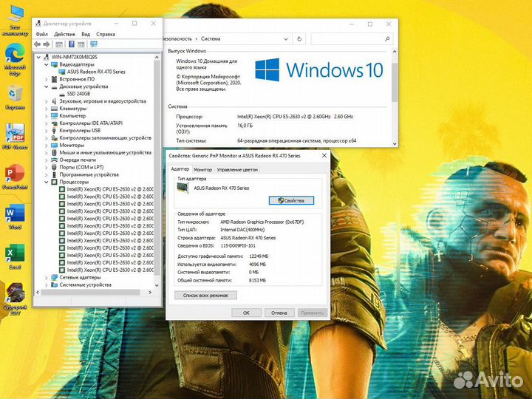532x399 pixels.
Task: Click the System window vertical scrollbar
Action: pyautogui.click(x=395, y=81)
